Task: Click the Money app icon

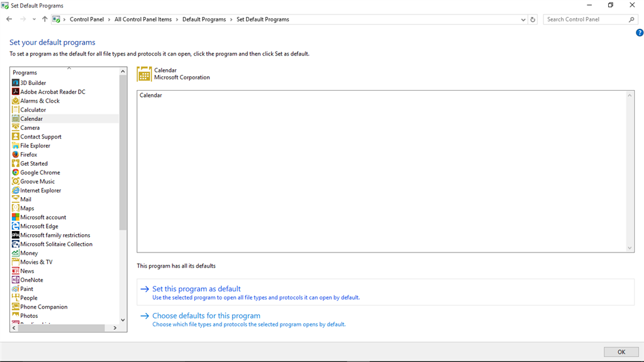Action: click(16, 253)
